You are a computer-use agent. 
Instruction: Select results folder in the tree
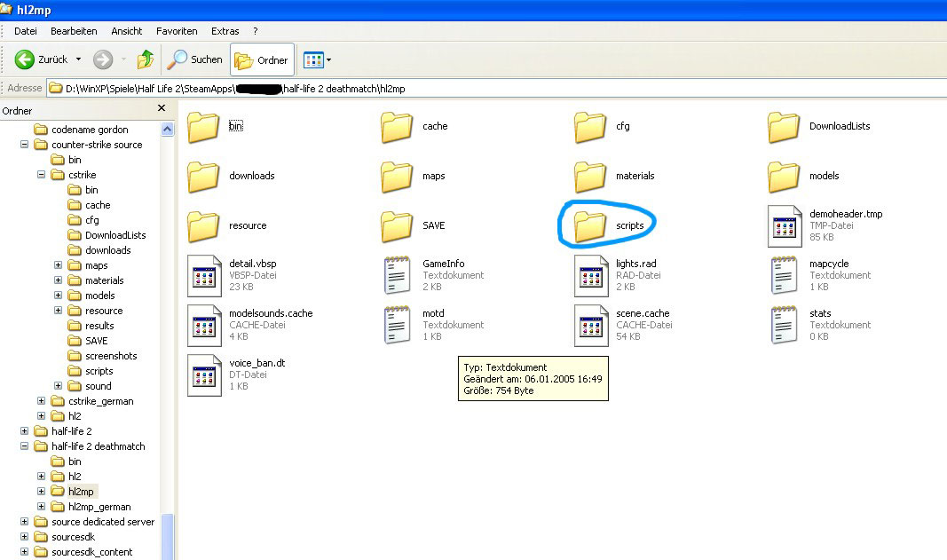coord(99,326)
